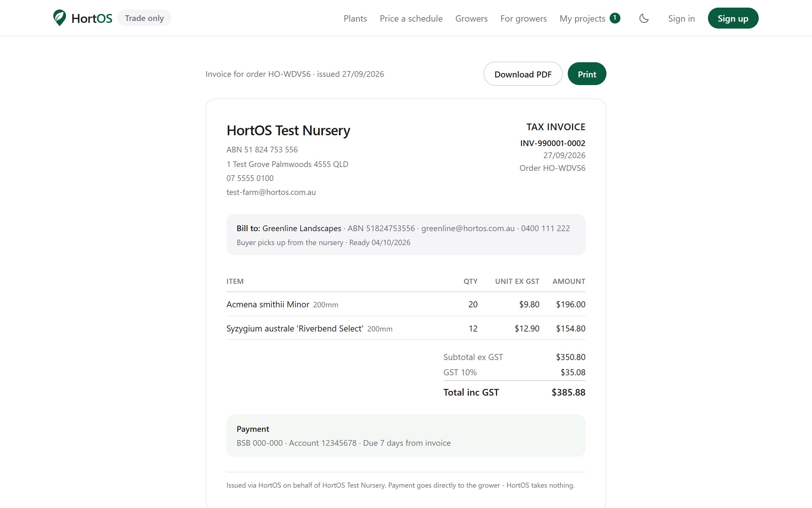This screenshot has width=812, height=508.
Task: Click the UNIT EX GST column header
Action: pos(517,281)
